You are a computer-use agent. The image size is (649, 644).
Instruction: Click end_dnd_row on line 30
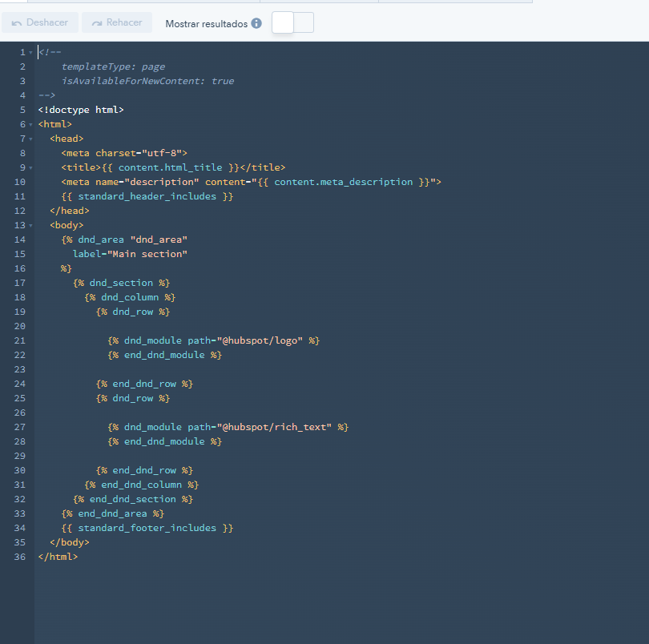point(144,470)
